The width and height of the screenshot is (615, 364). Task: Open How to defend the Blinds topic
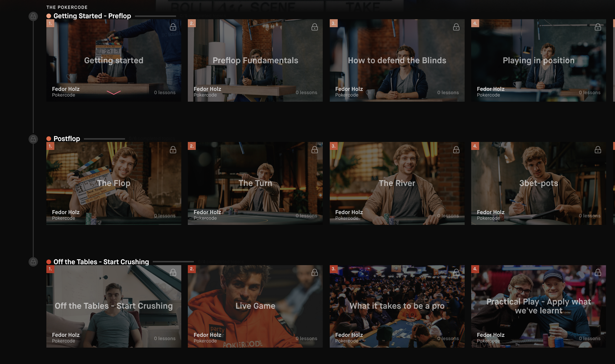397,60
